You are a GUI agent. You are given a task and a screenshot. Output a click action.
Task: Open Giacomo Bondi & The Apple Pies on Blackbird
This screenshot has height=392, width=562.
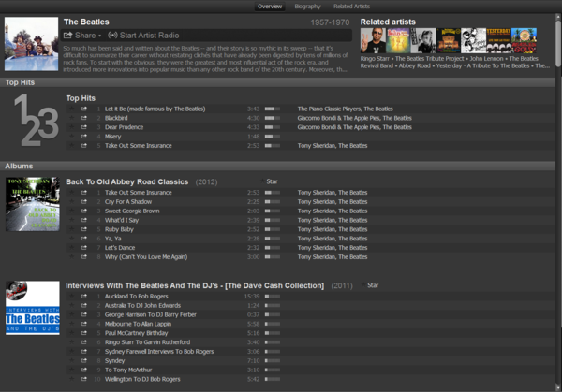[338, 118]
